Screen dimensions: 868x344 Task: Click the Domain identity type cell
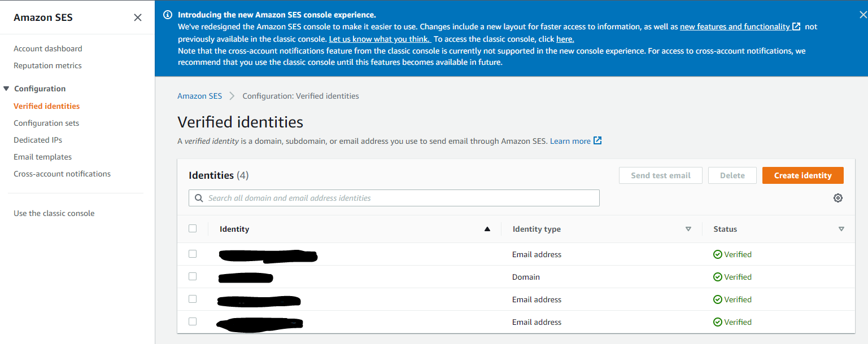[526, 277]
